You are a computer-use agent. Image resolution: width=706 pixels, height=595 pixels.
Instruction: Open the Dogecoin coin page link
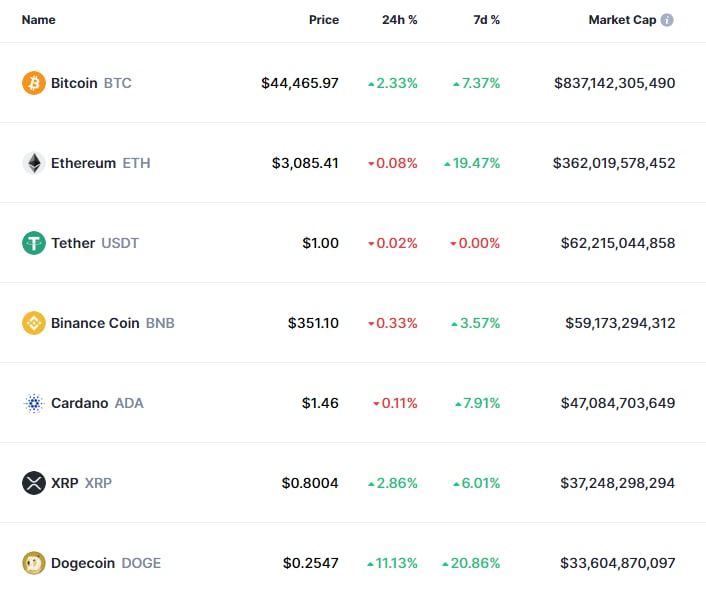83,563
